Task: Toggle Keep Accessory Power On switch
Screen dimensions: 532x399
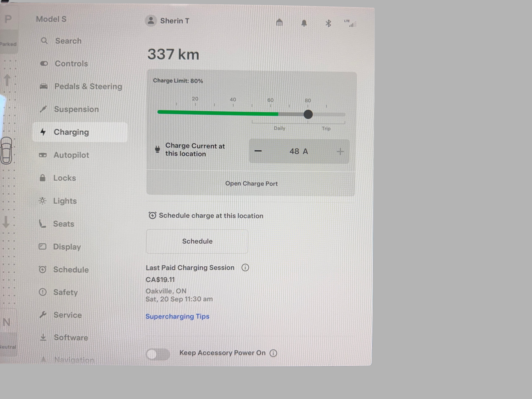Action: point(158,354)
